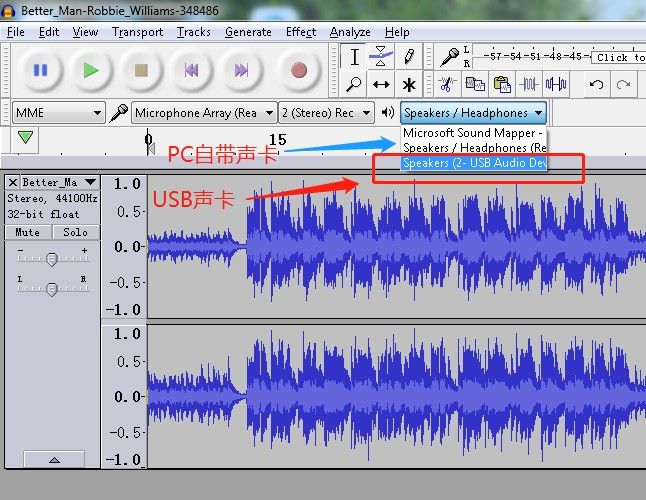The height and width of the screenshot is (500, 646).
Task: Open the Edit menu
Action: (49, 32)
